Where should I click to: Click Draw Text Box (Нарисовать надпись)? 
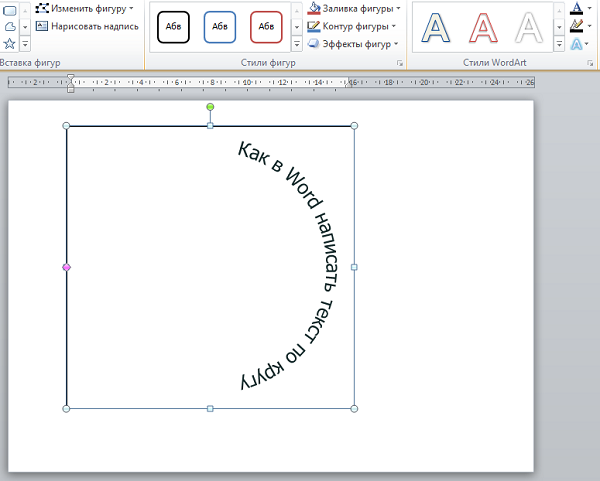tap(87, 26)
